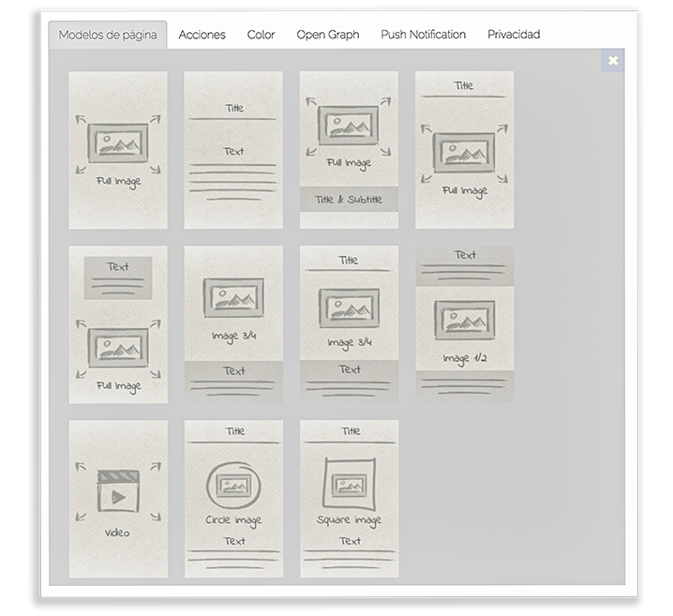Open the Color tab
This screenshot has height=616, width=673.
(x=261, y=35)
